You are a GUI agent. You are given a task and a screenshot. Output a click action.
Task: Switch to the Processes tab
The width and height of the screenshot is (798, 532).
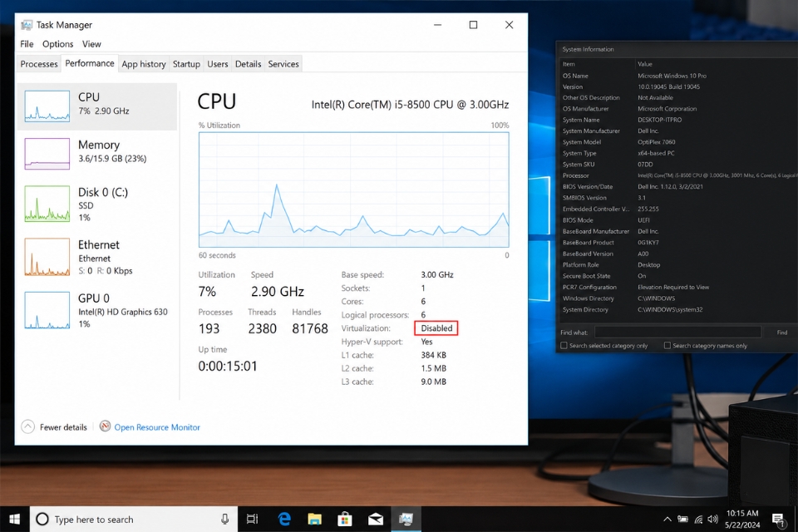(39, 64)
